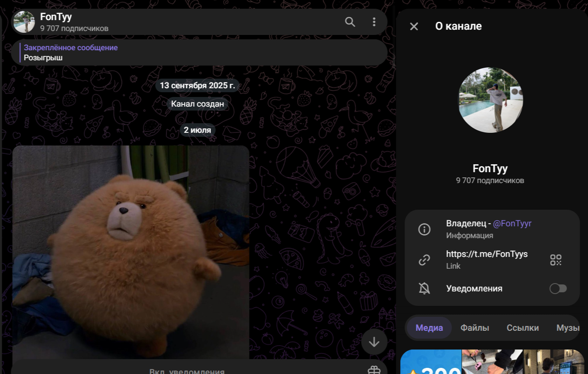
Task: Open the channel avatar in the header
Action: coord(24,22)
